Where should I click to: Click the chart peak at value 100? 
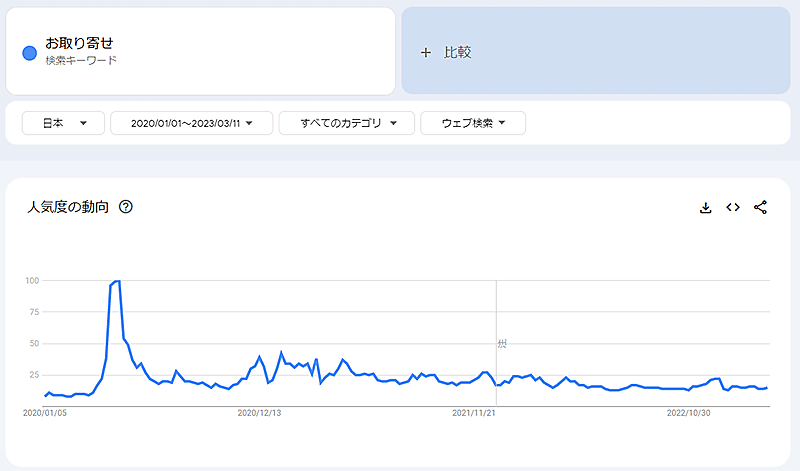pyautogui.click(x=118, y=281)
